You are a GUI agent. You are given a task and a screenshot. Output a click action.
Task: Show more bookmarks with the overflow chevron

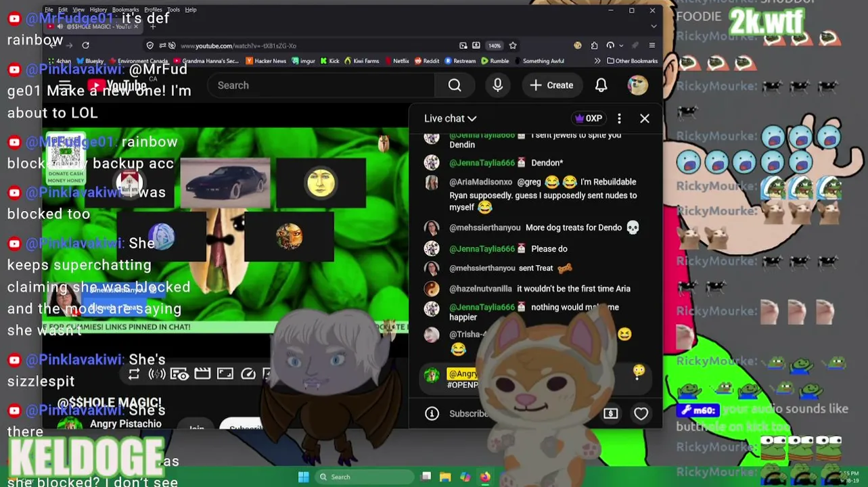click(597, 61)
